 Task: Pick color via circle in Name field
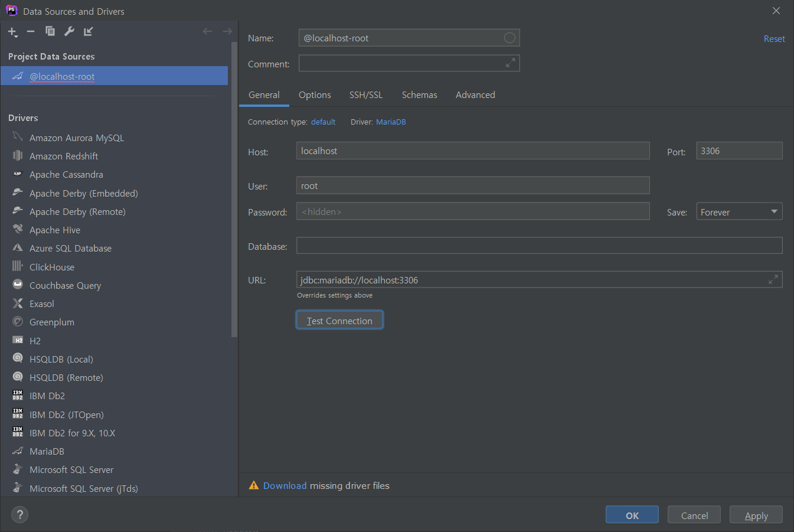pyautogui.click(x=509, y=38)
